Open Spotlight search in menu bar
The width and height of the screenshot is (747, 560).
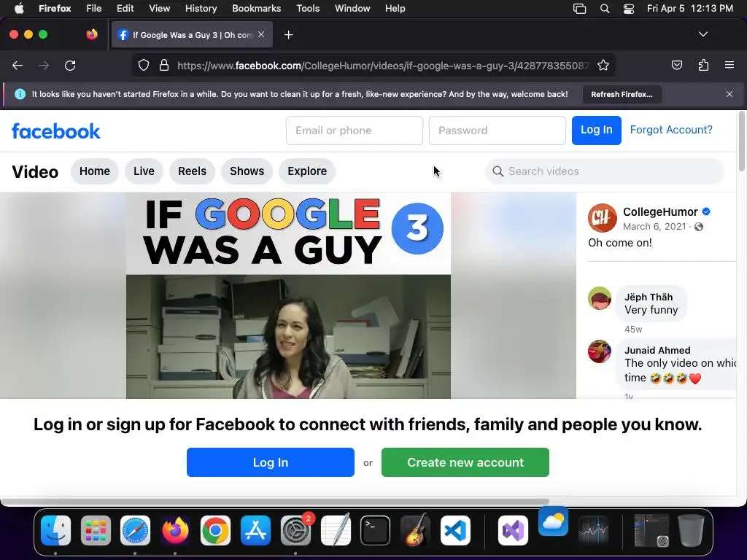pos(605,9)
